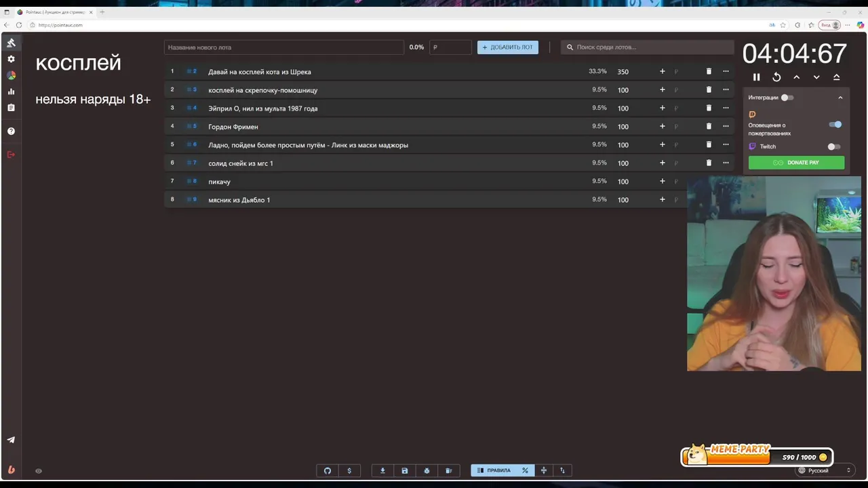
Task: Add amount to 'мясник из Дьябло 1' plus
Action: [x=663, y=199]
